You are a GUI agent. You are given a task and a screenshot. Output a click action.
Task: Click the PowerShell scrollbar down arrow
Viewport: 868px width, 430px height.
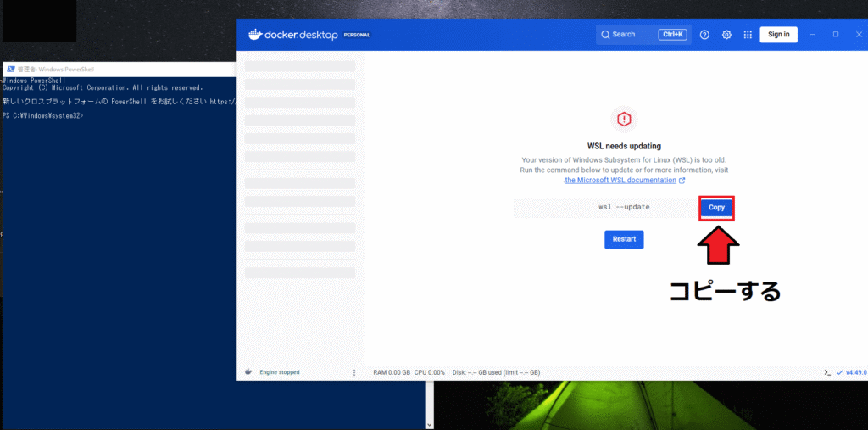(429, 424)
